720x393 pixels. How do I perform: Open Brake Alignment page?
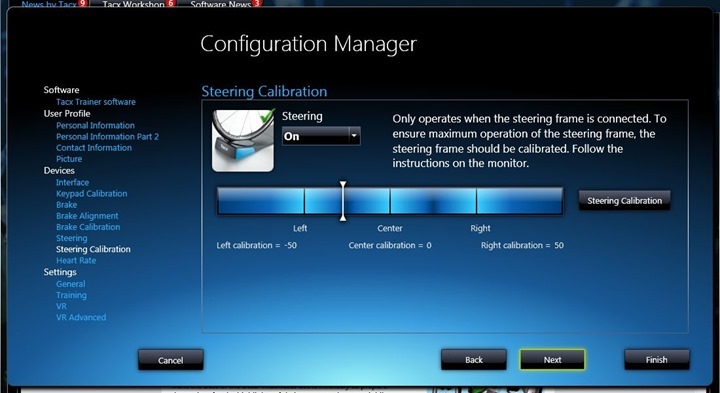pos(87,216)
